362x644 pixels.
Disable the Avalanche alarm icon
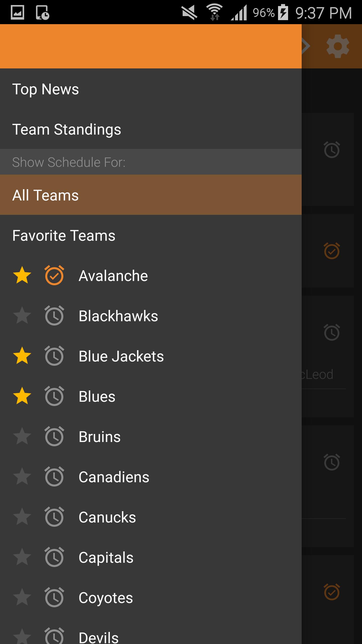coord(54,275)
